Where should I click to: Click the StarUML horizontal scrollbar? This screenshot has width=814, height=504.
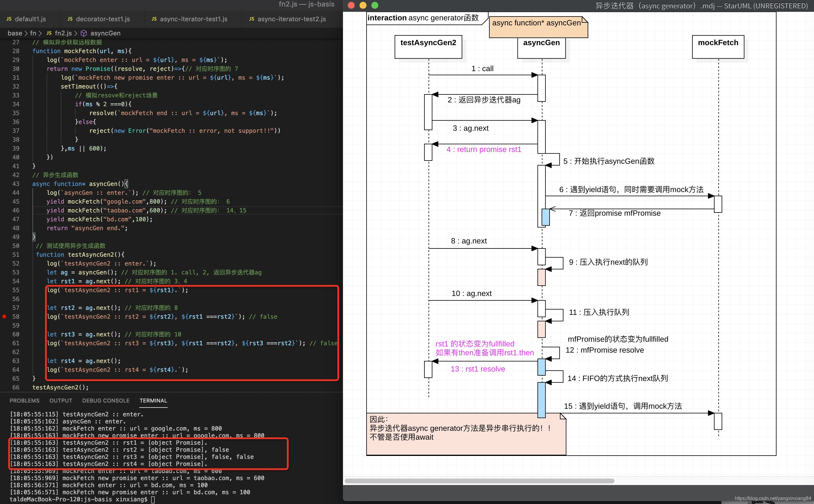click(x=479, y=481)
